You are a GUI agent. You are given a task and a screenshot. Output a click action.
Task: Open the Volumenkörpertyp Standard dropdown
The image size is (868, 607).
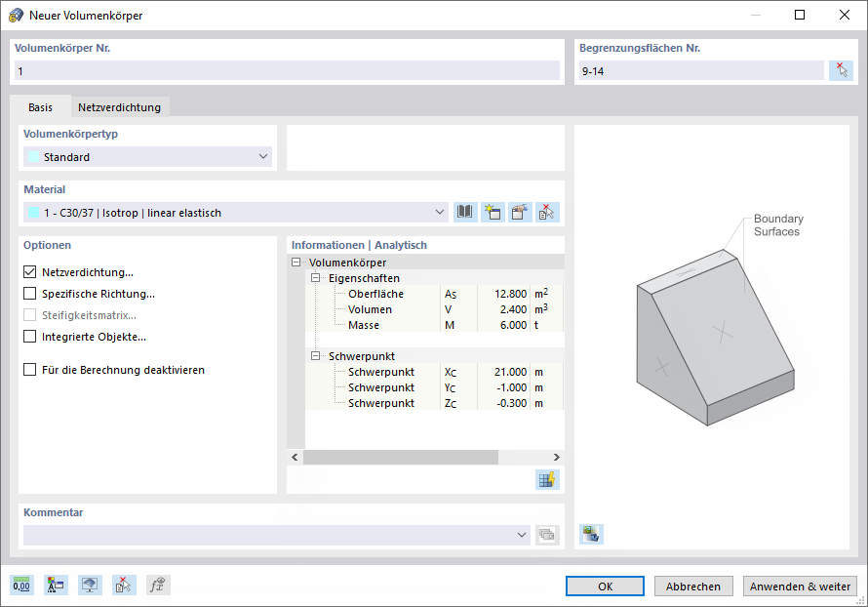147,157
